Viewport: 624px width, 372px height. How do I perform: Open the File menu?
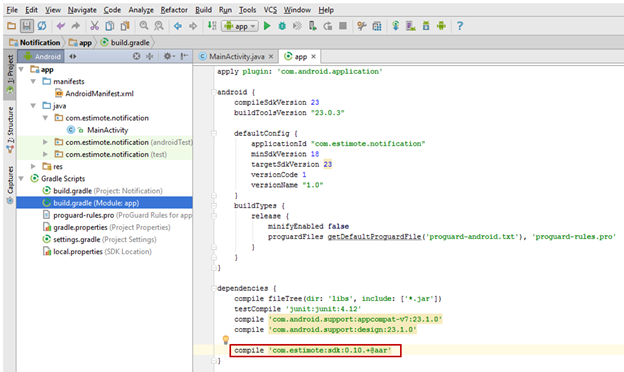click(12, 10)
